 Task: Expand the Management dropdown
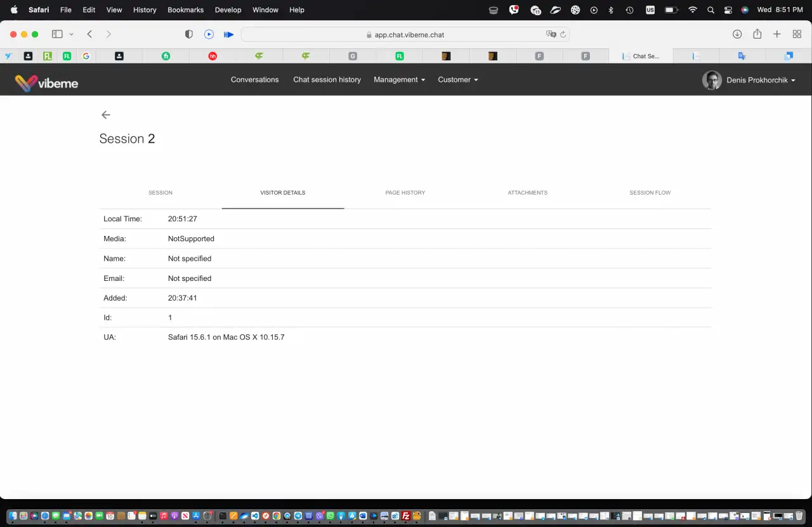399,80
